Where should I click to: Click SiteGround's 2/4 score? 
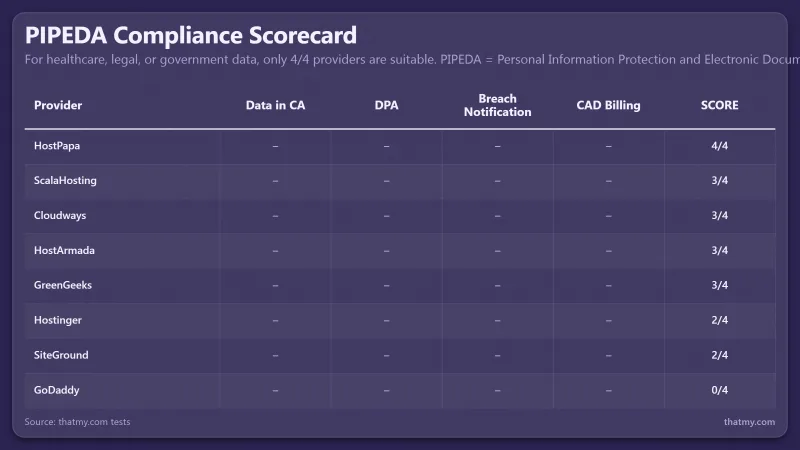pyautogui.click(x=719, y=355)
